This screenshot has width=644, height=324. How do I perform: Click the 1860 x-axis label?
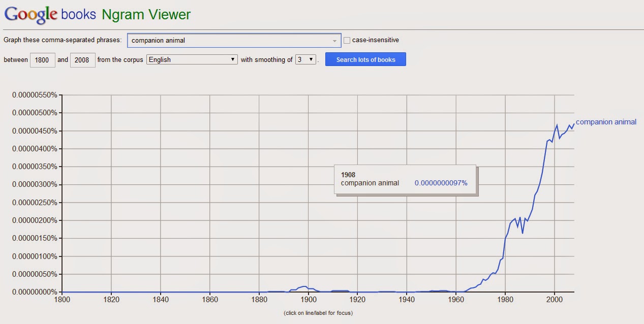[210, 300]
